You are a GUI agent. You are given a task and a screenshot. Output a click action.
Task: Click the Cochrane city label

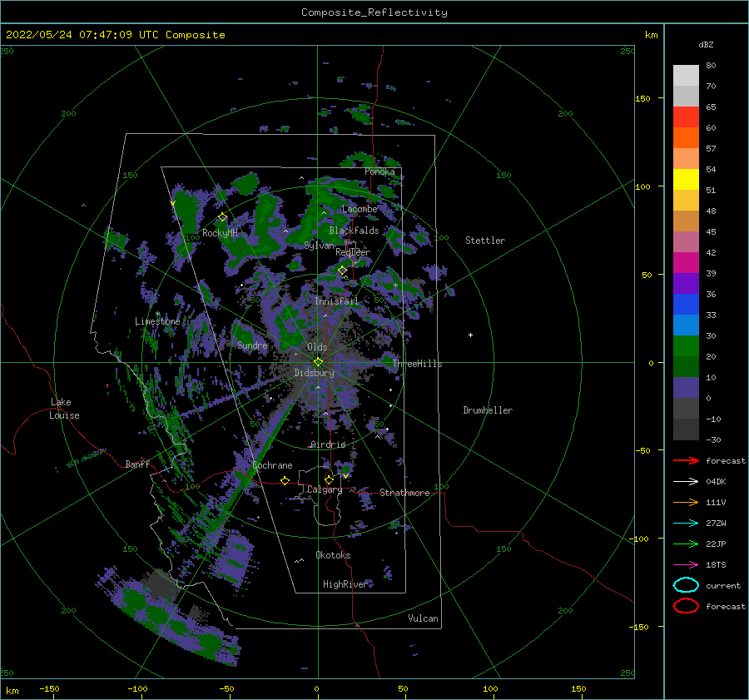(272, 465)
